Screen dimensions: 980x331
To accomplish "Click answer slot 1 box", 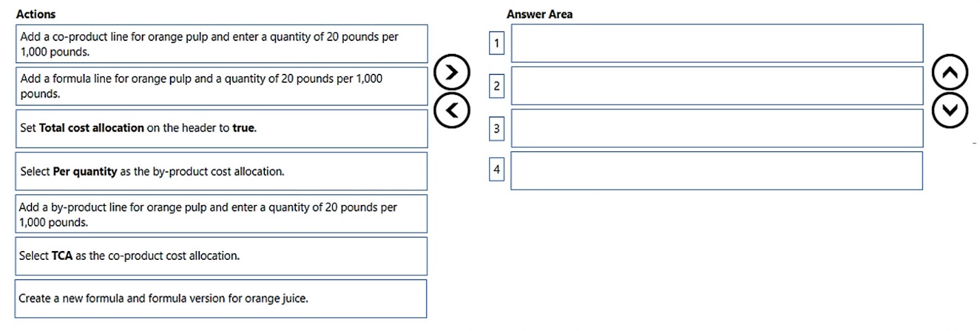I will [x=716, y=43].
